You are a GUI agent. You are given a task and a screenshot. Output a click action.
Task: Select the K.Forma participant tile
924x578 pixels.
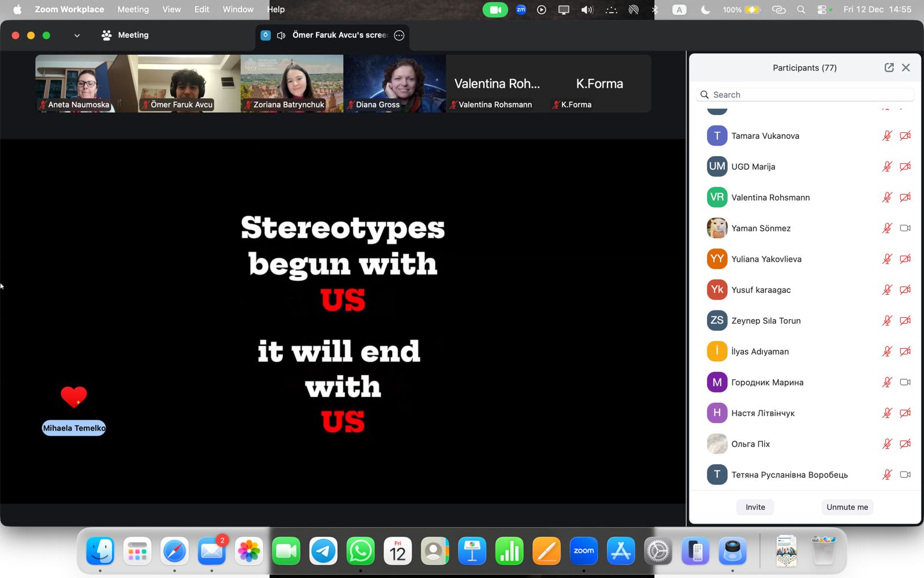tap(599, 83)
